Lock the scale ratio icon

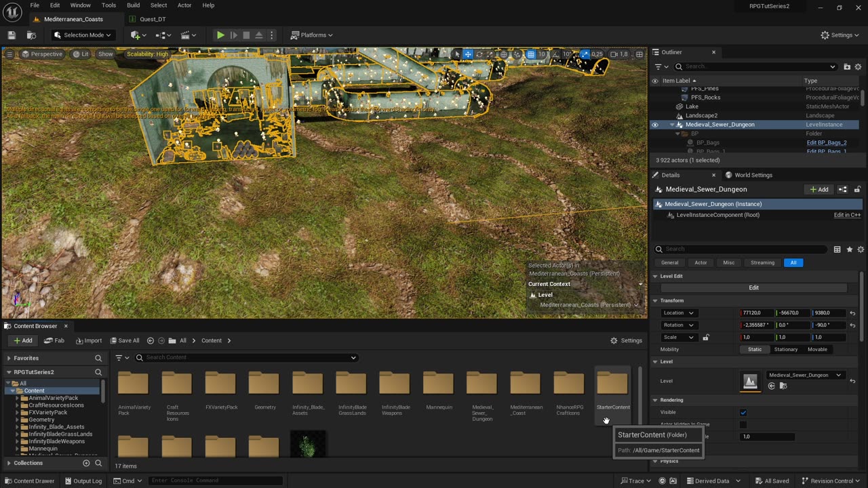706,338
